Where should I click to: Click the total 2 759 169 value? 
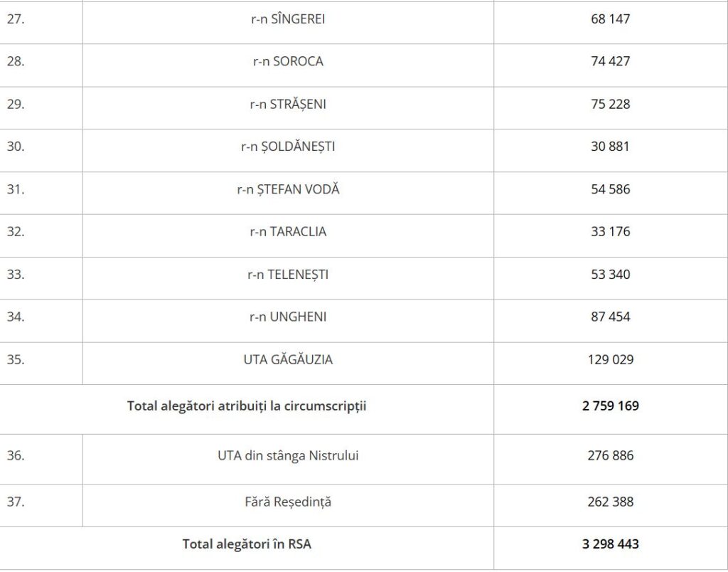pos(610,406)
